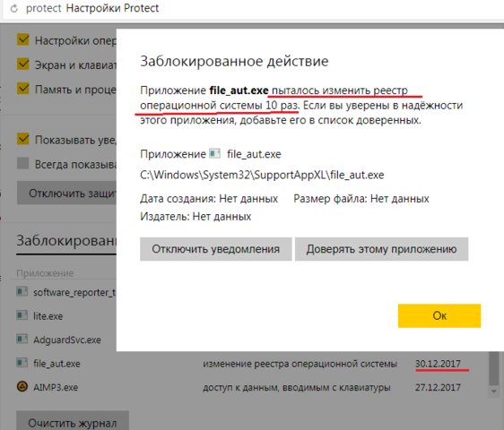The width and height of the screenshot is (504, 430).
Task: Click the 'Заблокирован...' section heading behind the dialog
Action: tap(66, 240)
